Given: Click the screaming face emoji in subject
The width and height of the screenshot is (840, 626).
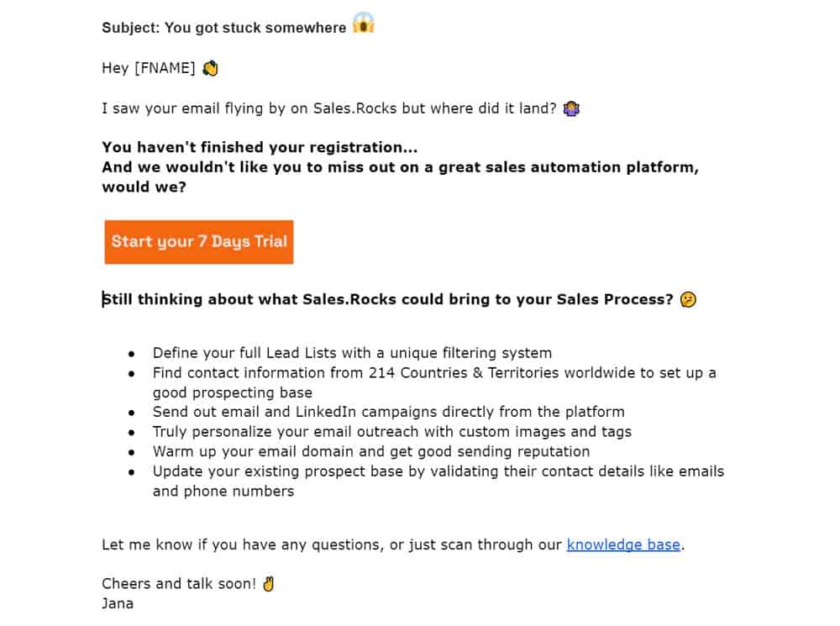Looking at the screenshot, I should coord(363,24).
